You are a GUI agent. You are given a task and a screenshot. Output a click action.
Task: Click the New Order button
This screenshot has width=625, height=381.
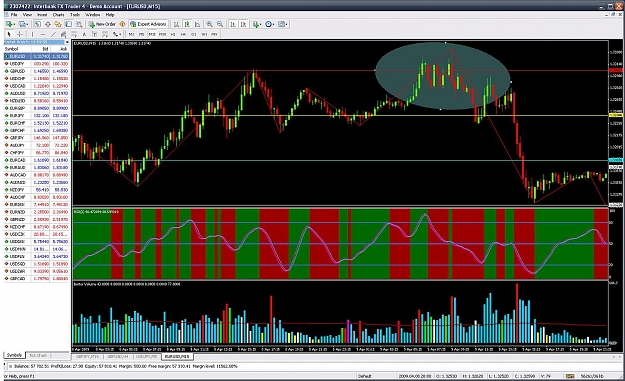point(102,24)
